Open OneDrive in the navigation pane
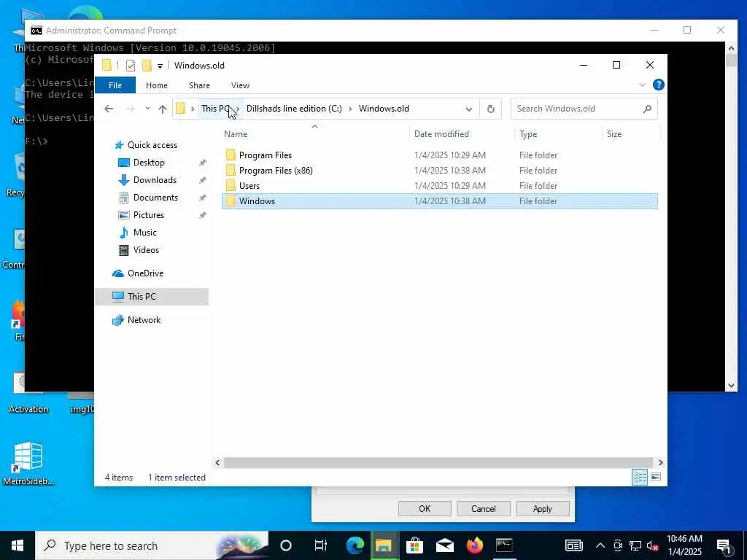This screenshot has width=747, height=560. coord(145,273)
